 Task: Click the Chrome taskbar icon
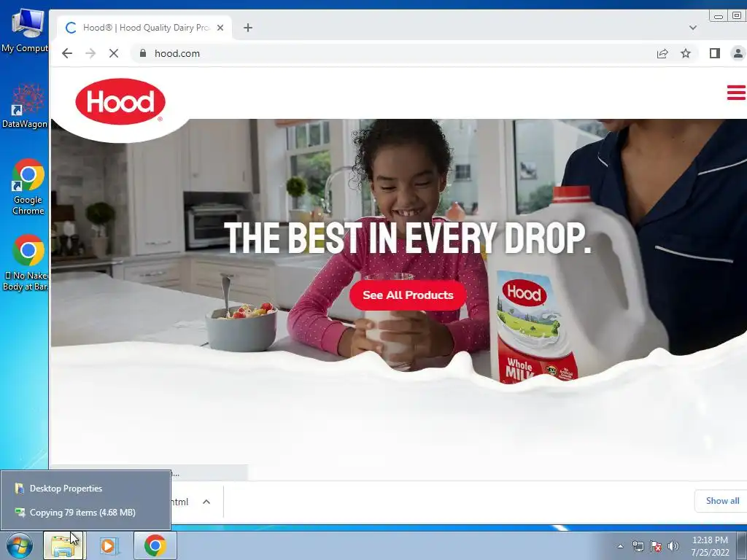(x=155, y=545)
